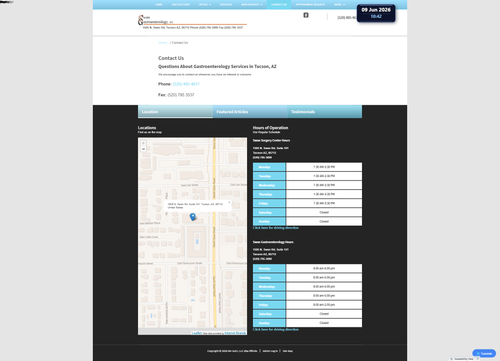This screenshot has width=500, height=361.
Task: Click the date and time widget
Action: [376, 13]
